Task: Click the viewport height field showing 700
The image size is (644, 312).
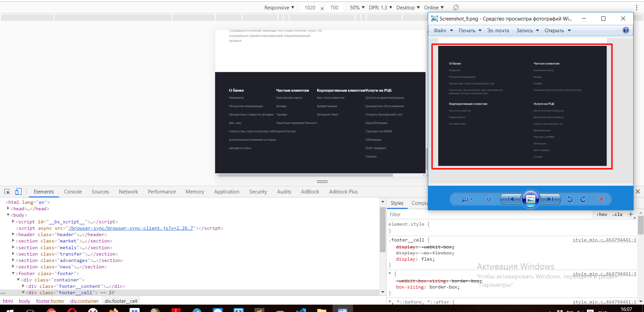Action: [x=334, y=7]
